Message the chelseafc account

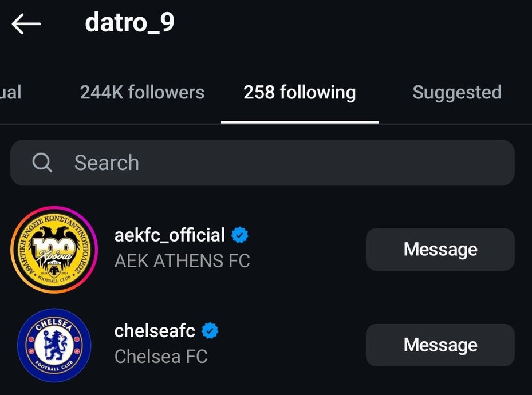[x=440, y=345]
